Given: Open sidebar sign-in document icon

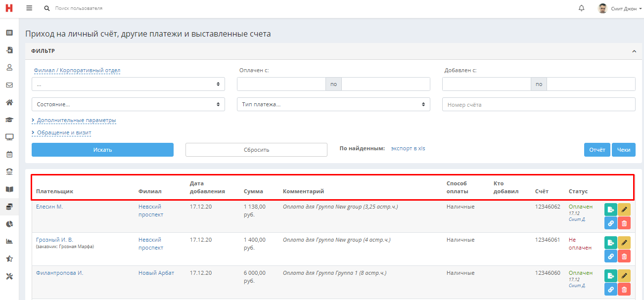Looking at the screenshot, I should click(9, 50).
